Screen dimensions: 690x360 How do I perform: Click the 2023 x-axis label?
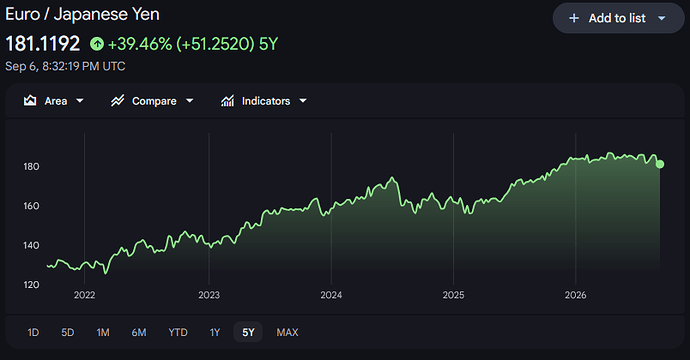[x=209, y=295]
